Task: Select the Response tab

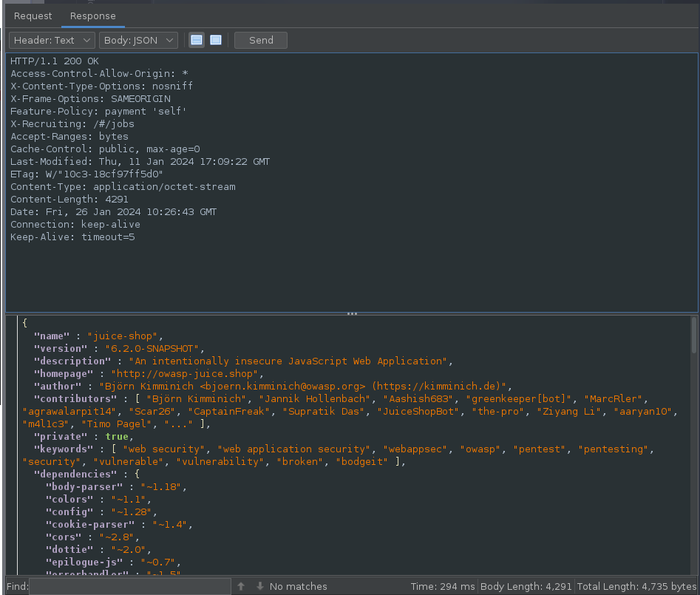Action: pos(93,16)
